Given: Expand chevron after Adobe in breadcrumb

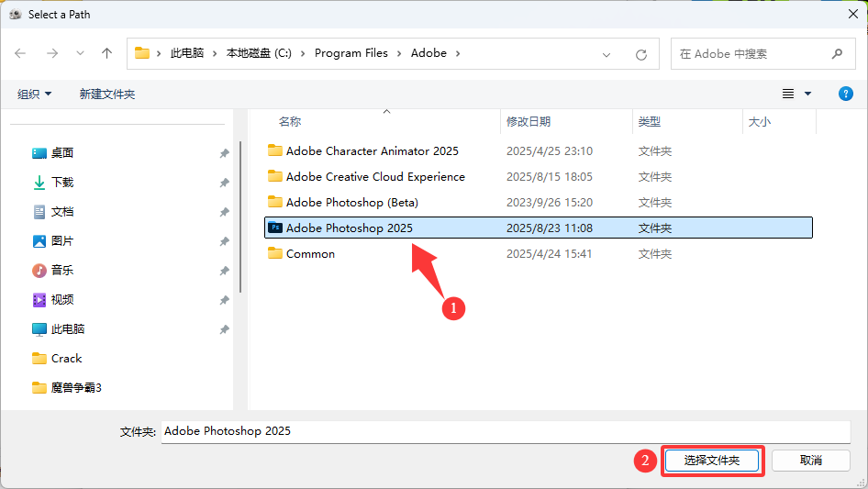Looking at the screenshot, I should tap(458, 54).
